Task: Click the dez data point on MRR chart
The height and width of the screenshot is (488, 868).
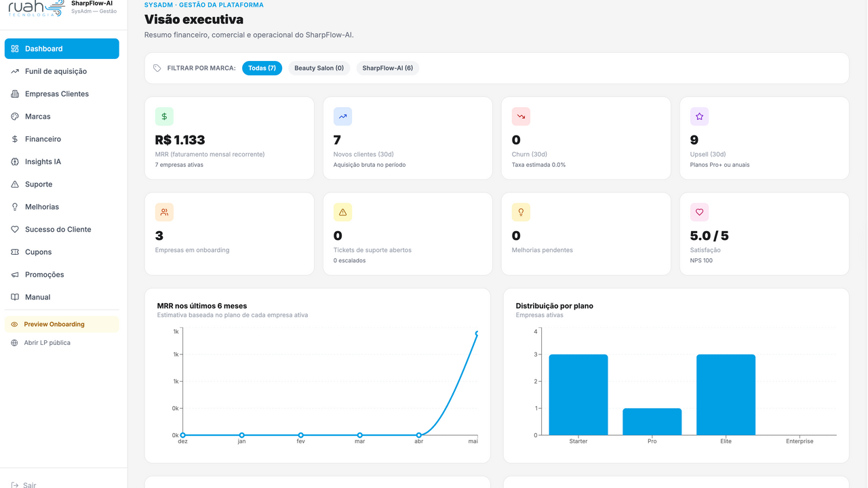Action: tap(182, 435)
